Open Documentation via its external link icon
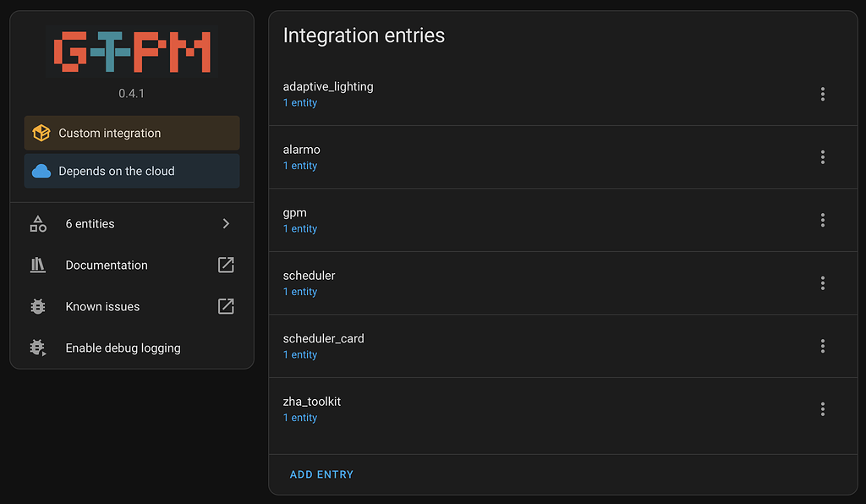The image size is (866, 504). (225, 265)
